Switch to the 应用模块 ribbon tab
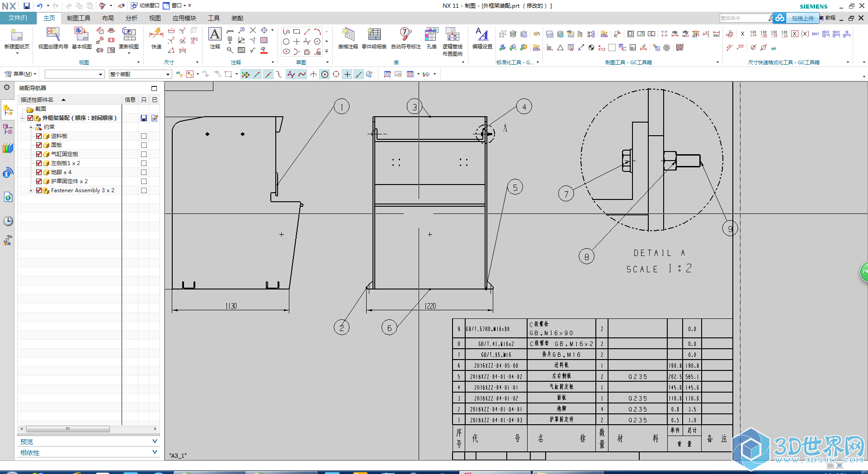Screen dimensions: 868x474 pos(184,18)
